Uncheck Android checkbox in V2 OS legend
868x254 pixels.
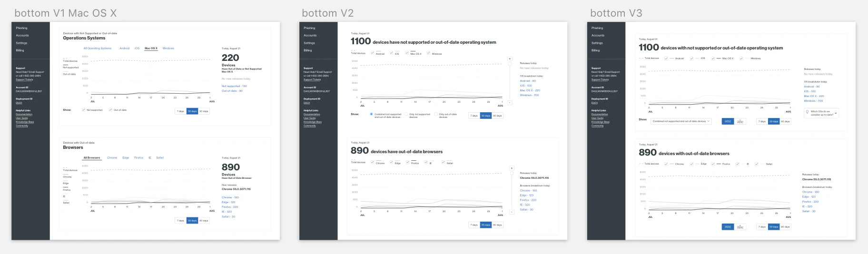coord(372,53)
